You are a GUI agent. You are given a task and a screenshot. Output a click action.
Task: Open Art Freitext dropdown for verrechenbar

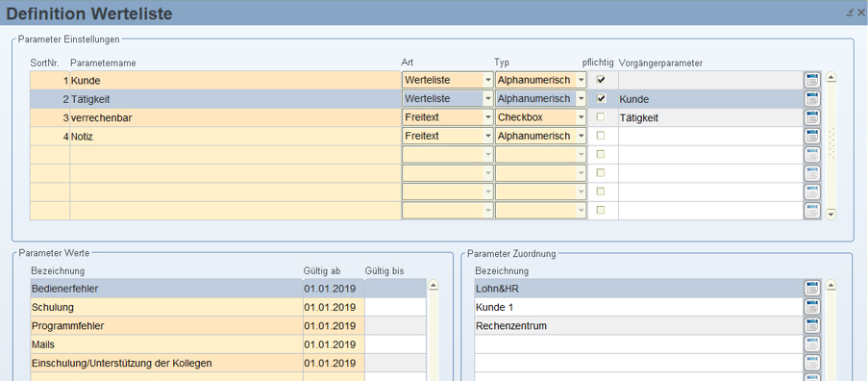(x=487, y=117)
